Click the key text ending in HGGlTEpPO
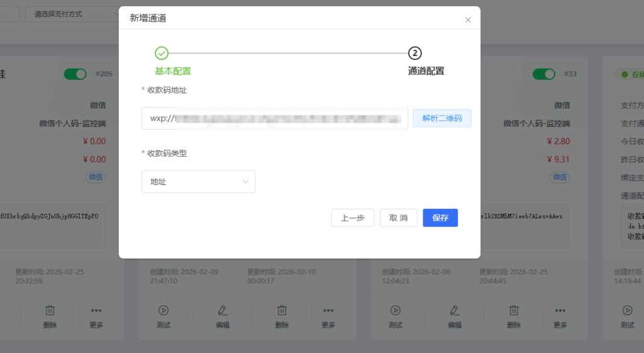The height and width of the screenshot is (353, 644). (49, 216)
